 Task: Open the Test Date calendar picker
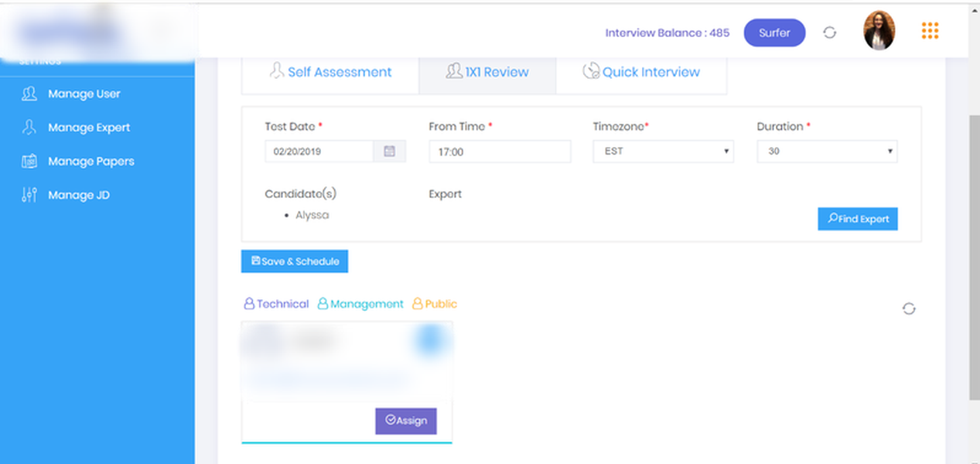pyautogui.click(x=390, y=152)
